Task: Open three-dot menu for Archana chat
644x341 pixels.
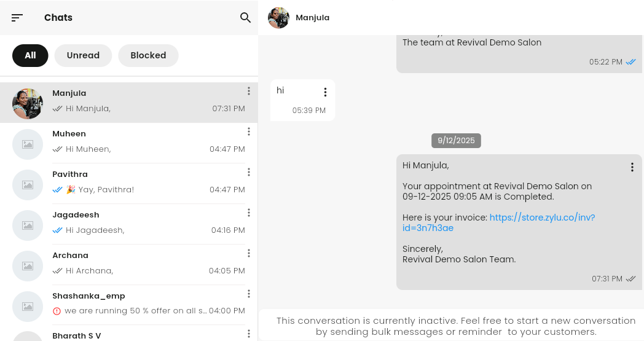Action: (249, 253)
